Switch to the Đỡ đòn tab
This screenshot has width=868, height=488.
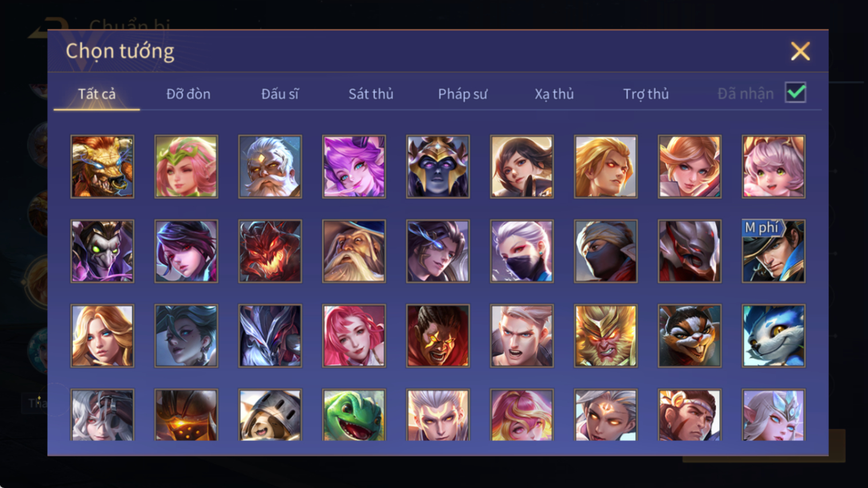(188, 94)
